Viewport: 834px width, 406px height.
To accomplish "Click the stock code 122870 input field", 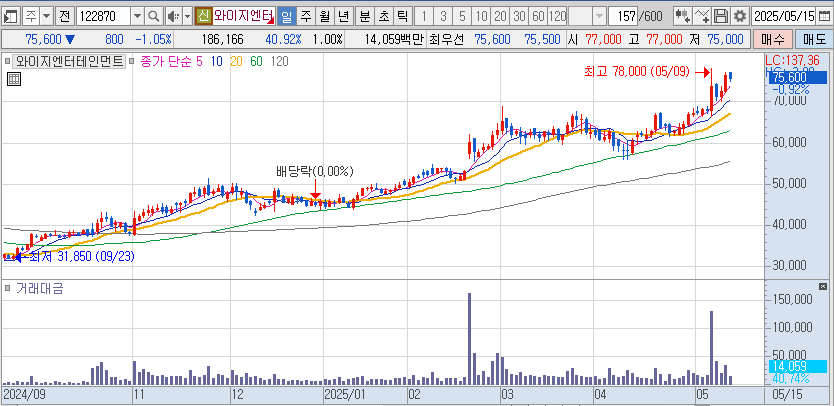I will pyautogui.click(x=104, y=17).
